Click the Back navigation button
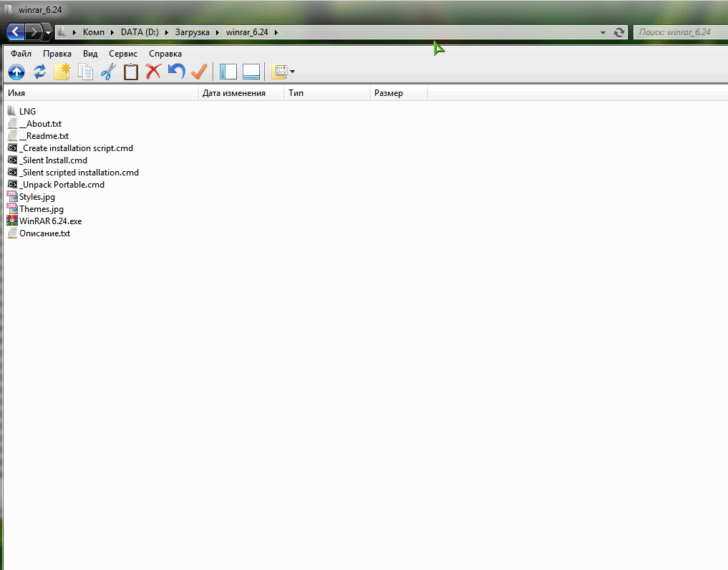The width and height of the screenshot is (728, 570). point(15,32)
